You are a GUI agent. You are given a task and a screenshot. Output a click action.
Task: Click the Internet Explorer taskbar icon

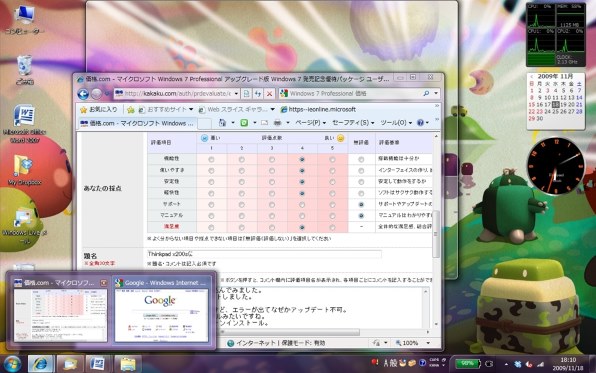click(41, 364)
